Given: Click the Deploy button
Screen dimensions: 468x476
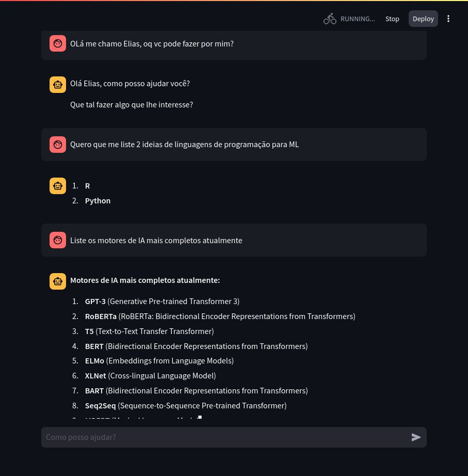Looking at the screenshot, I should coord(423,19).
